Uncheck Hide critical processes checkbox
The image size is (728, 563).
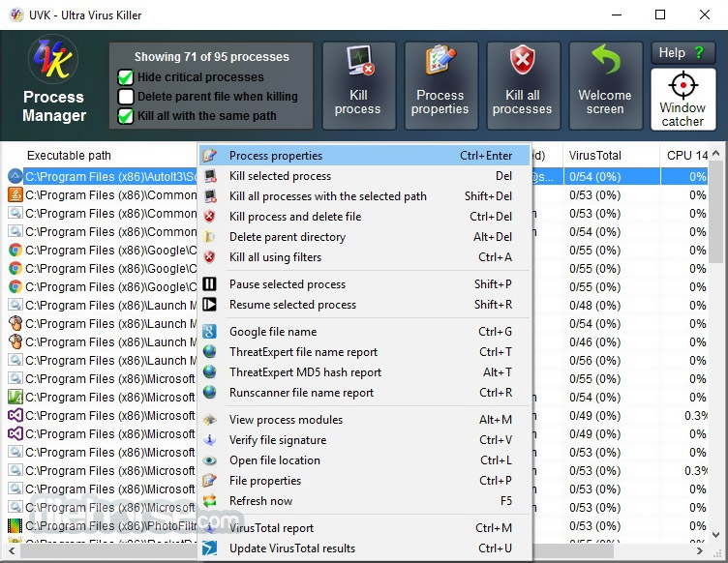tap(125, 77)
